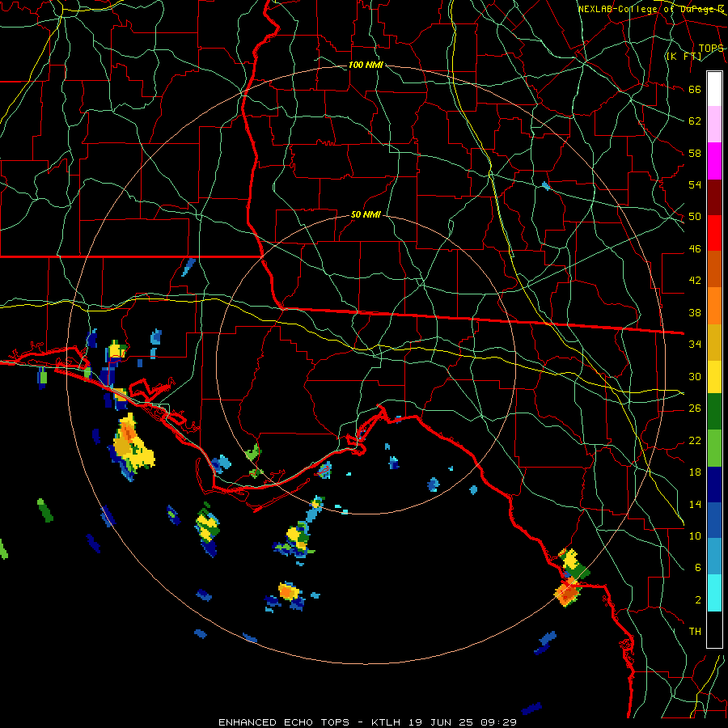Click the "TH" threshold legend label
728x728 pixels.
point(695,632)
